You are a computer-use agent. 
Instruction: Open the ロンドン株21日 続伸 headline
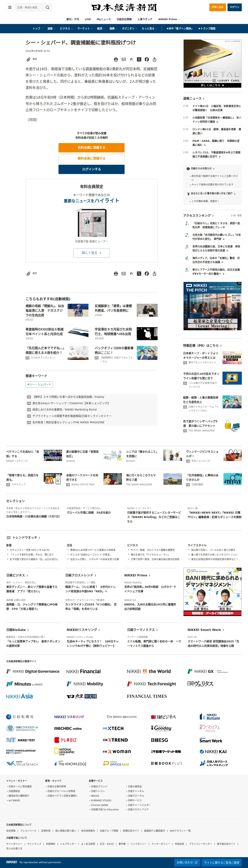click(x=217, y=131)
